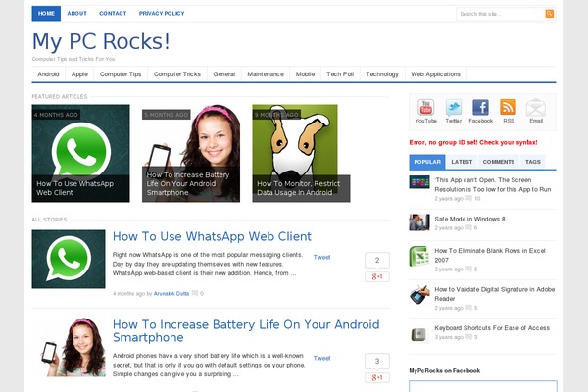The width and height of the screenshot is (588, 392).
Task: Open the Technology category
Action: pyautogui.click(x=382, y=74)
